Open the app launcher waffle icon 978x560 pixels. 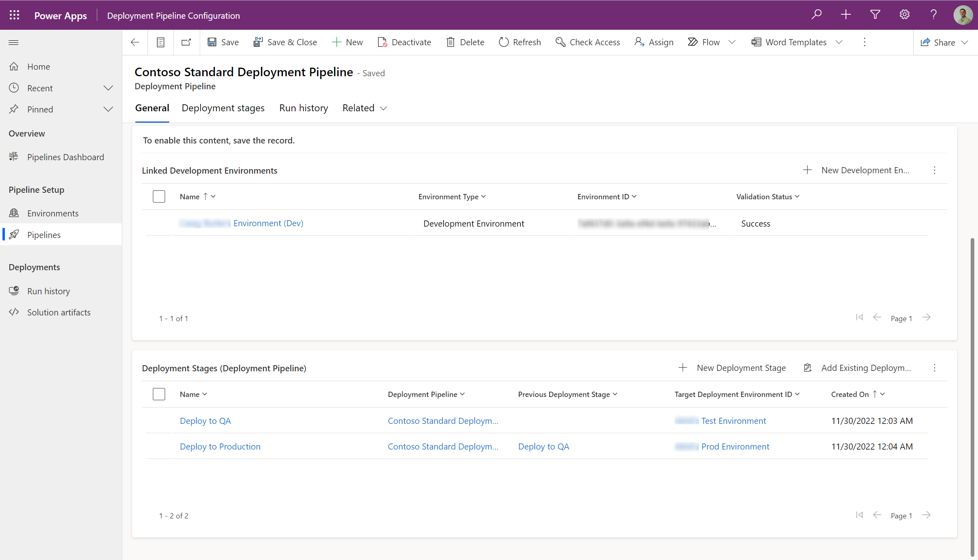14,15
